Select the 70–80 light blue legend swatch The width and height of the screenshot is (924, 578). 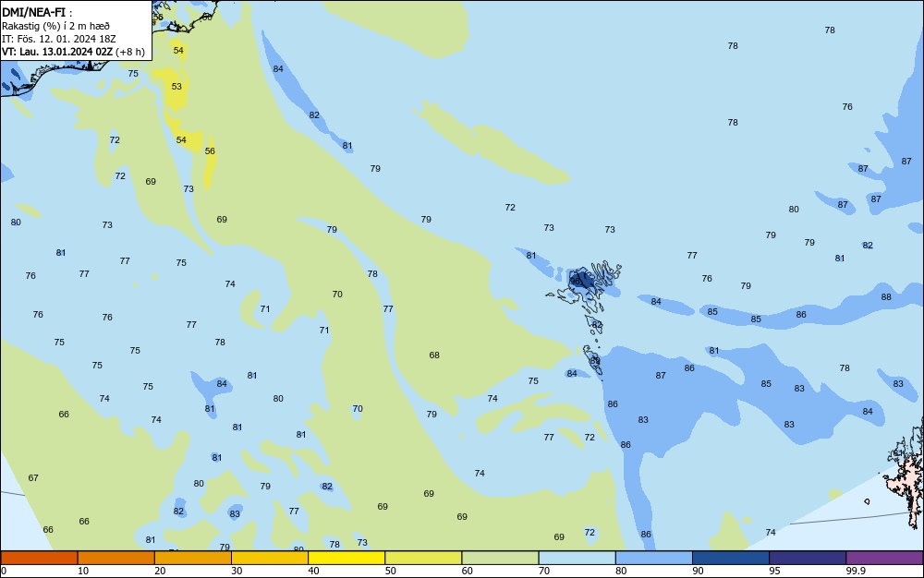pyautogui.click(x=577, y=558)
